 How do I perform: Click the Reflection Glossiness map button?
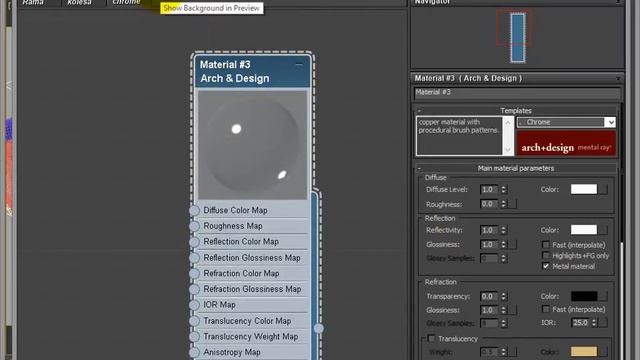pos(513,244)
